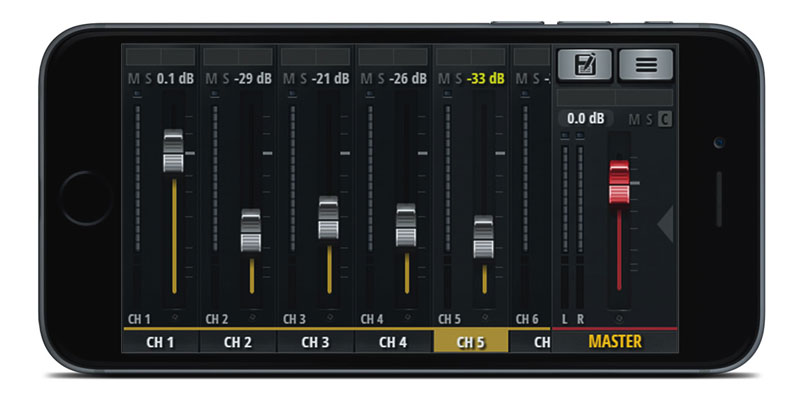Screen dimensions: 800x401
Task: Select the CH 1 bottom tab
Action: coord(160,342)
